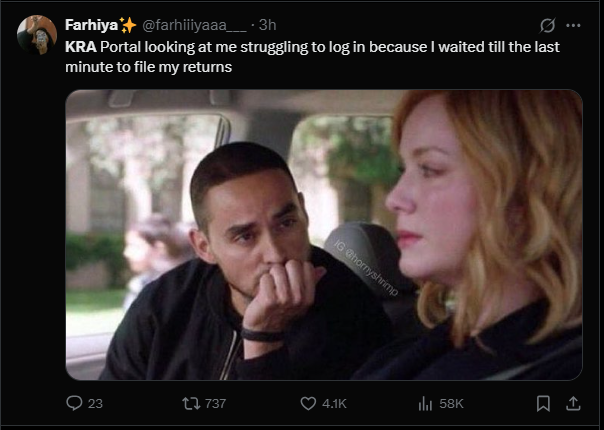Viewport: 604px width, 430px height.
Task: Click the Grok explain icon
Action: pyautogui.click(x=546, y=25)
